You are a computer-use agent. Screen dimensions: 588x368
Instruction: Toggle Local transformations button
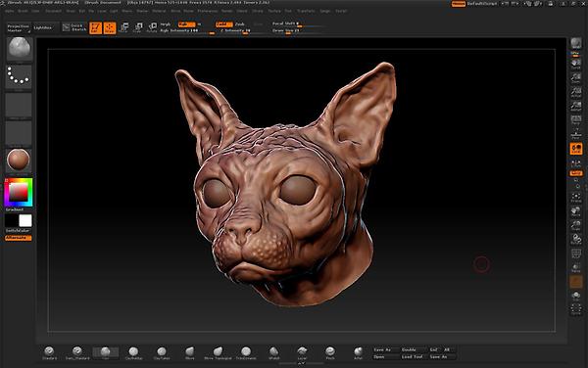pyautogui.click(x=576, y=148)
